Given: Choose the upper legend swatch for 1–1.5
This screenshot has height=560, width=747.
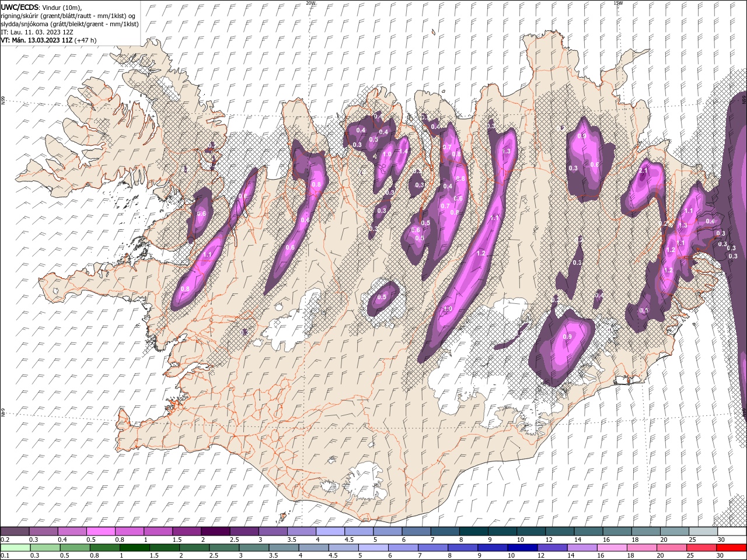Looking at the screenshot, I should coord(158,531).
